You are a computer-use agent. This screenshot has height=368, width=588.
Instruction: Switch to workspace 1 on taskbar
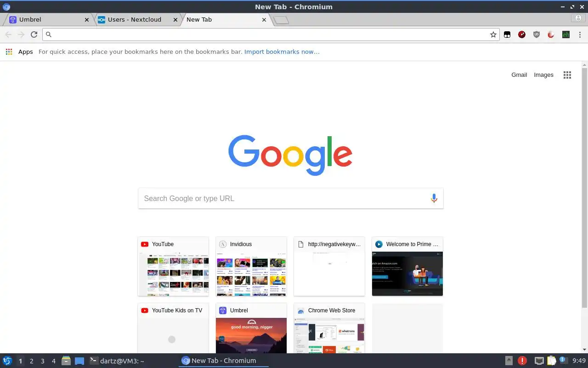click(x=20, y=361)
